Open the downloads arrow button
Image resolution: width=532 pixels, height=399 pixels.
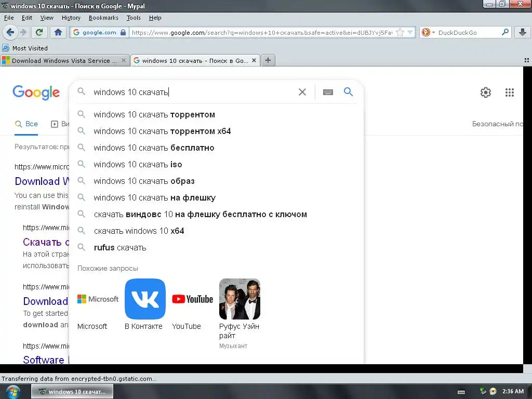(x=523, y=32)
